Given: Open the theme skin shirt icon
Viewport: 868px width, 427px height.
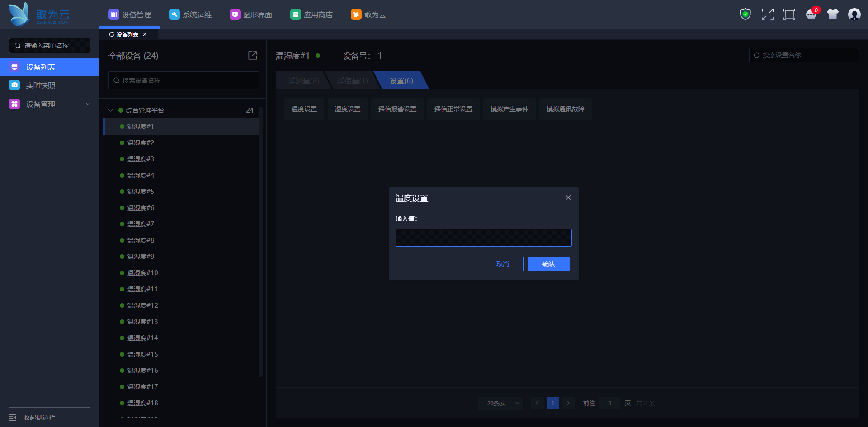Looking at the screenshot, I should (x=832, y=14).
